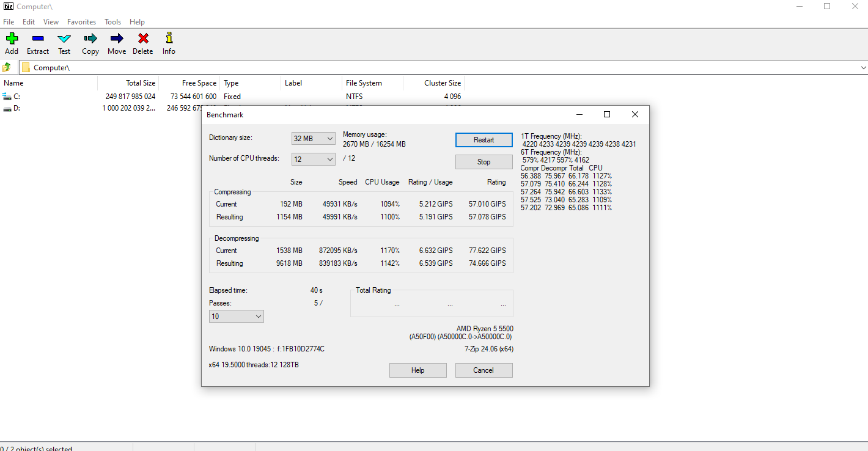Click D: total size 1 000 202 039 2...

coord(129,108)
